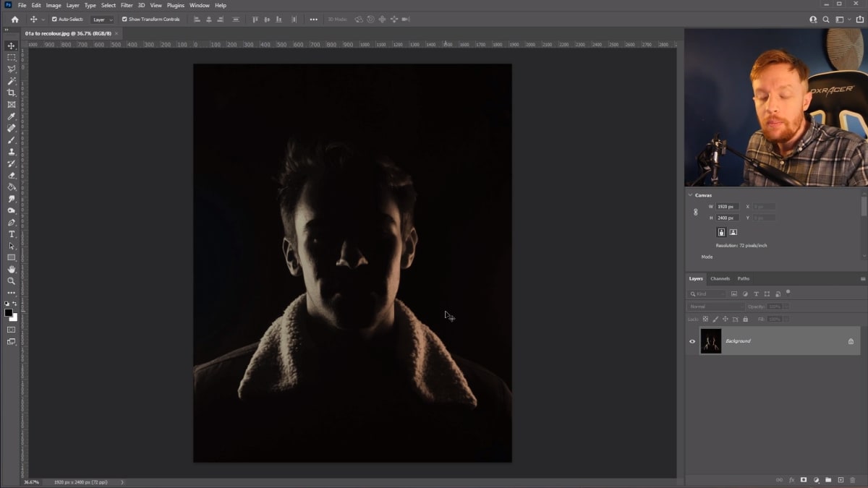Uncheck Show Transform Controls

[124, 20]
